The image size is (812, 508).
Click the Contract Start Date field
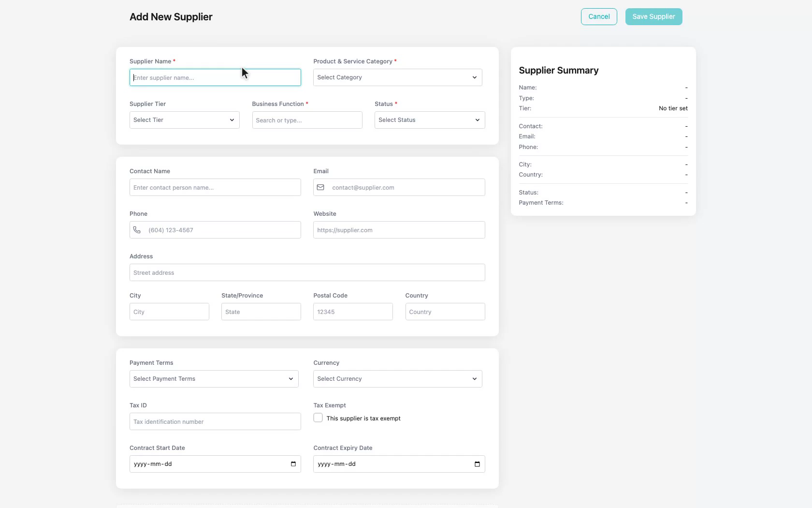click(x=215, y=464)
